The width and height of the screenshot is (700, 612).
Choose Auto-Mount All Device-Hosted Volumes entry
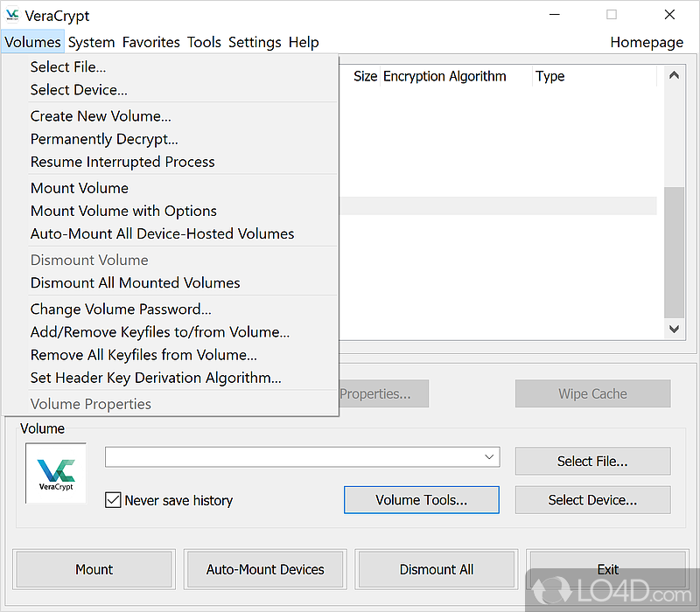click(x=170, y=233)
